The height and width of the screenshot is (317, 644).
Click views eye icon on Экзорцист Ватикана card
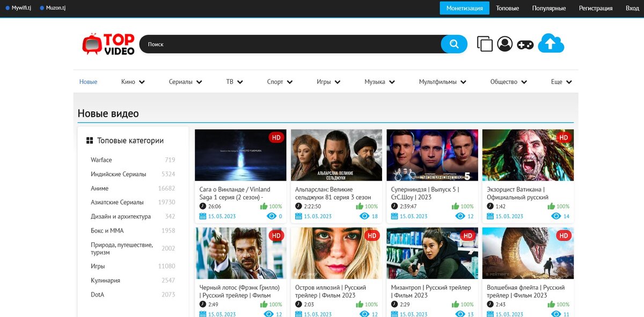tap(556, 216)
